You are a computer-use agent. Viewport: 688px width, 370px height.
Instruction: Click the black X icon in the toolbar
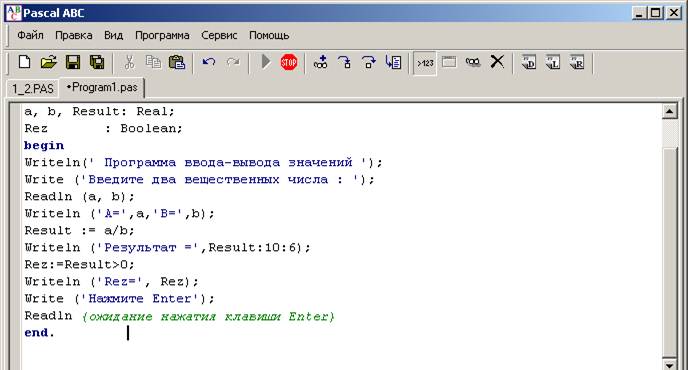pos(497,62)
